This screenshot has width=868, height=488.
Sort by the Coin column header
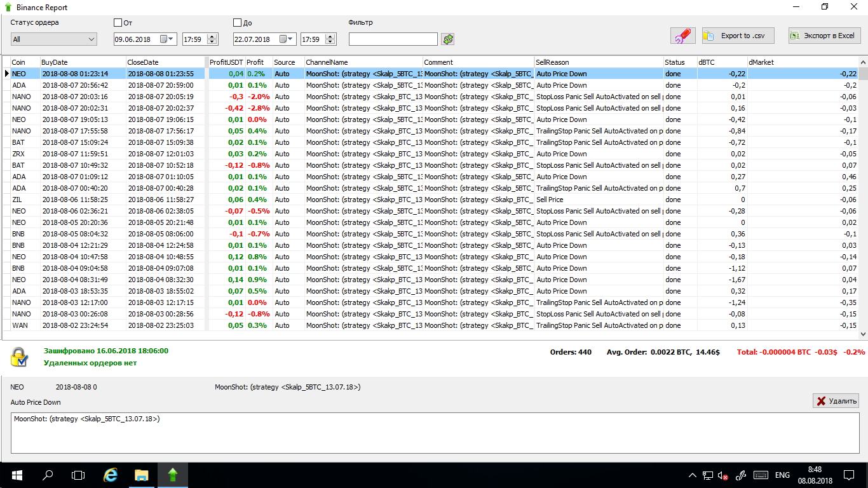click(24, 62)
